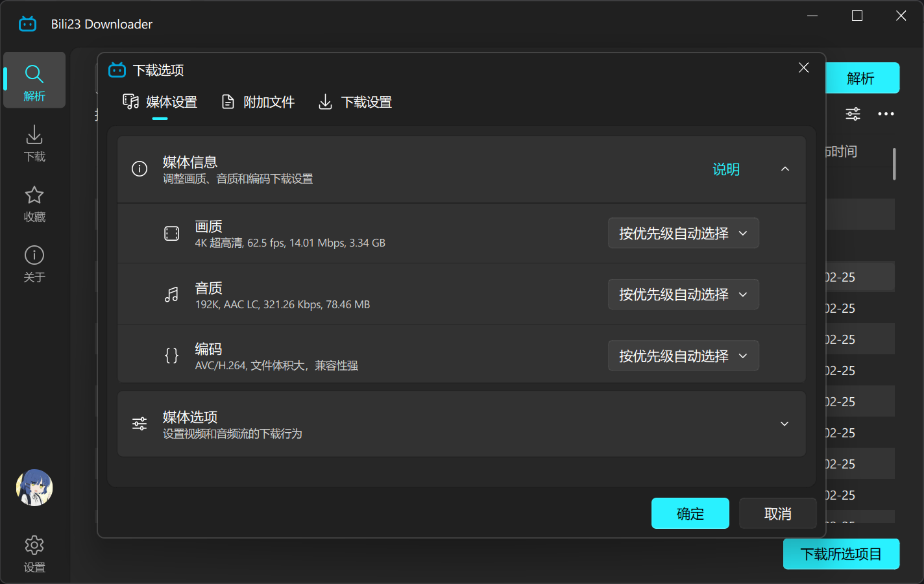Expand the 媒体选项 section

[784, 423]
